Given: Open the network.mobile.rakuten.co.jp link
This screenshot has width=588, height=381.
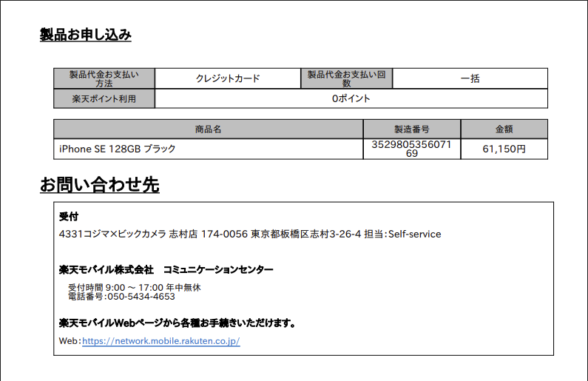Looking at the screenshot, I should tap(161, 341).
